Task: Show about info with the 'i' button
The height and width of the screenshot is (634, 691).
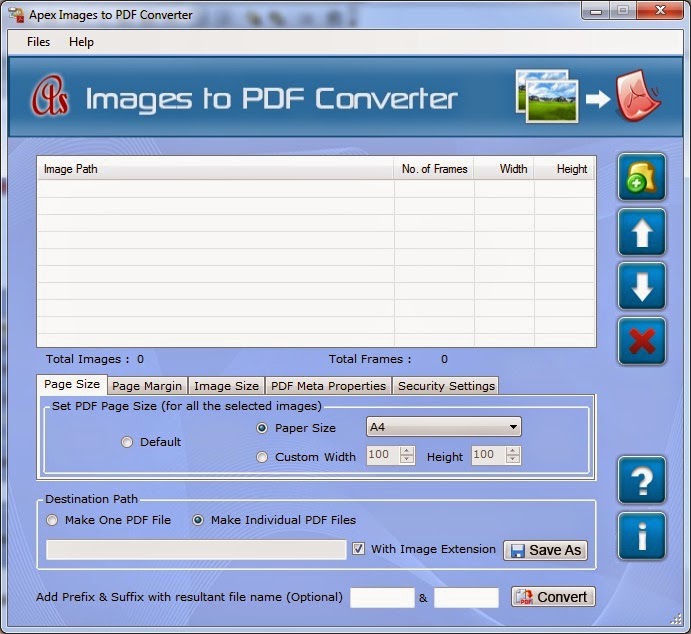Action: tap(642, 536)
